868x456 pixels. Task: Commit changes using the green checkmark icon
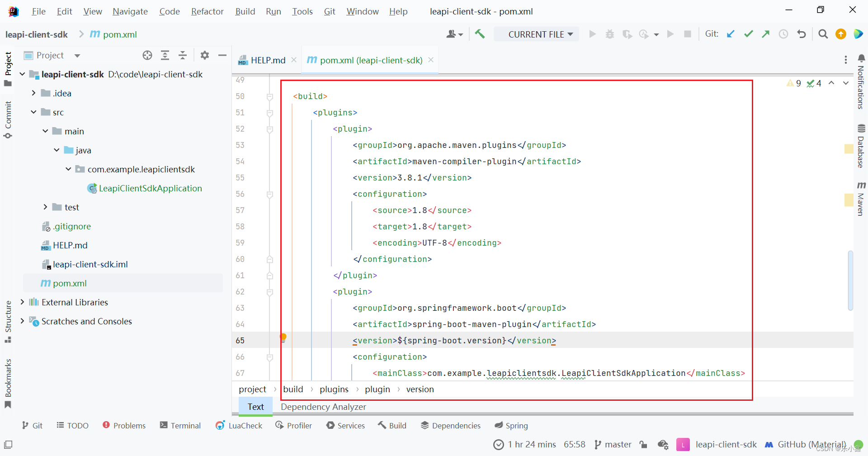(749, 33)
